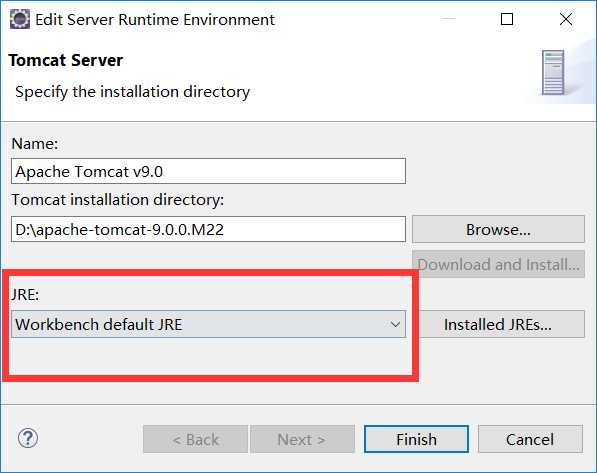Image resolution: width=597 pixels, height=473 pixels.
Task: Click the Tomcat Server heading text
Action: coord(65,60)
